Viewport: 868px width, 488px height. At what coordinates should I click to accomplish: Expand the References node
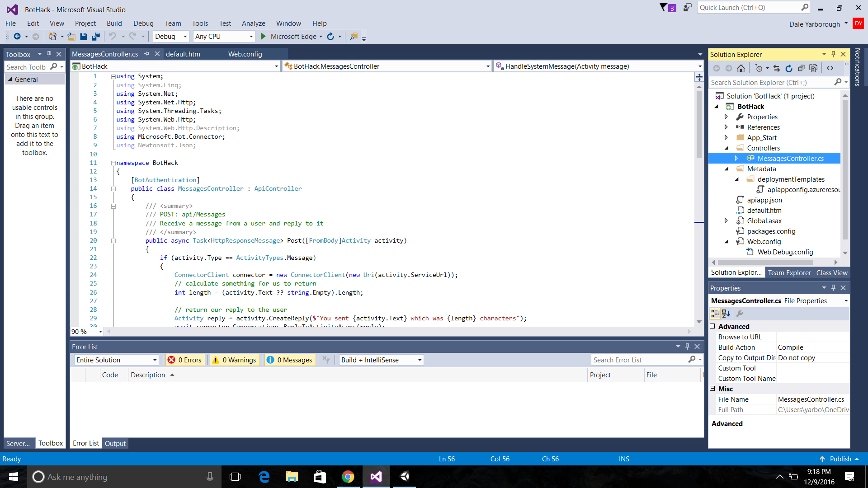point(726,127)
